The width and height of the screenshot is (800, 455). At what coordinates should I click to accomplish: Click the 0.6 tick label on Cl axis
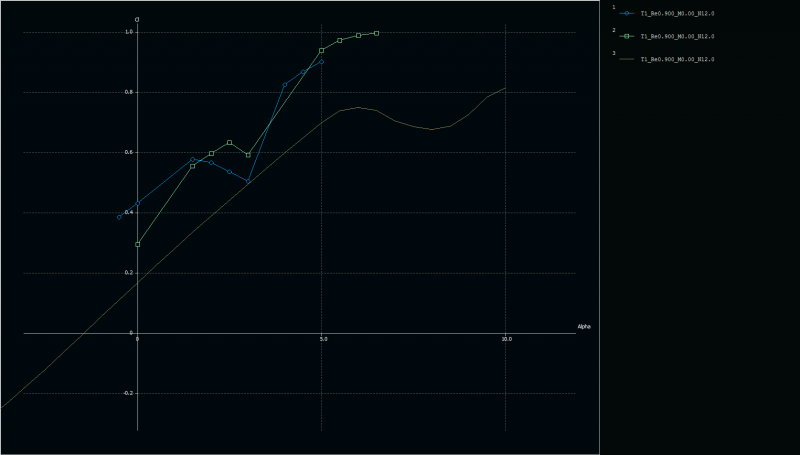129,152
